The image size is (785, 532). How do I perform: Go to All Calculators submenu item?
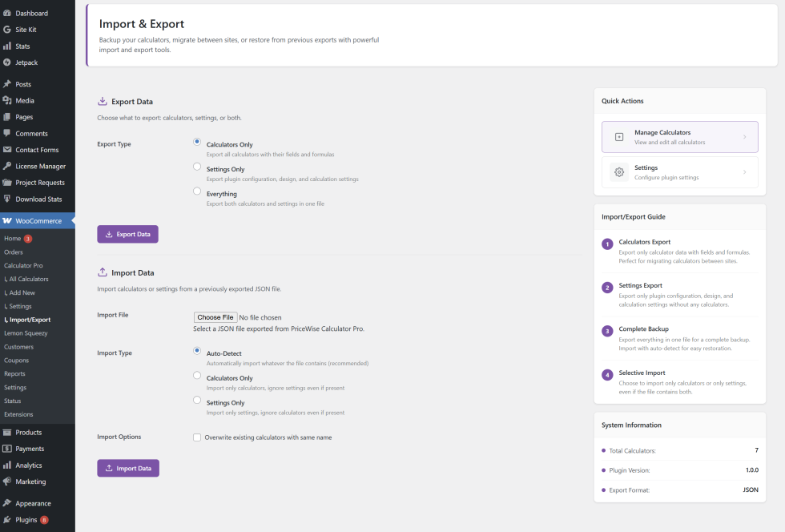click(x=28, y=279)
